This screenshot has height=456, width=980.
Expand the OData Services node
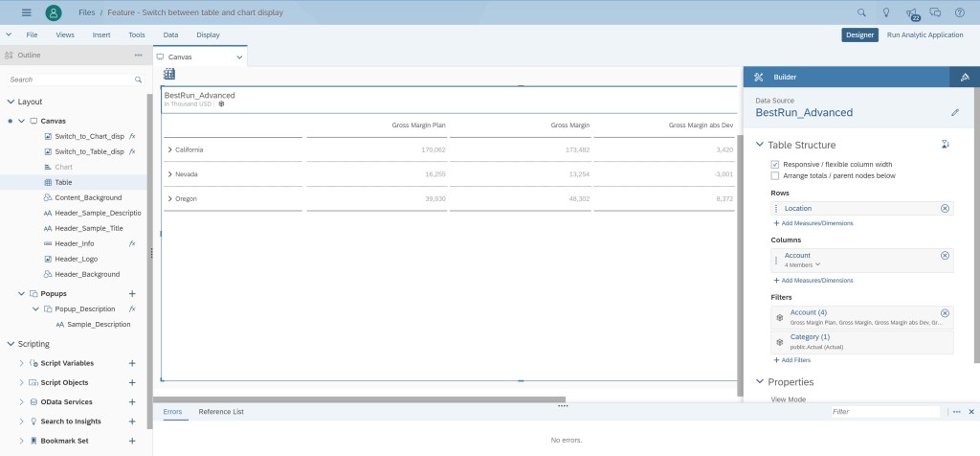tap(22, 402)
